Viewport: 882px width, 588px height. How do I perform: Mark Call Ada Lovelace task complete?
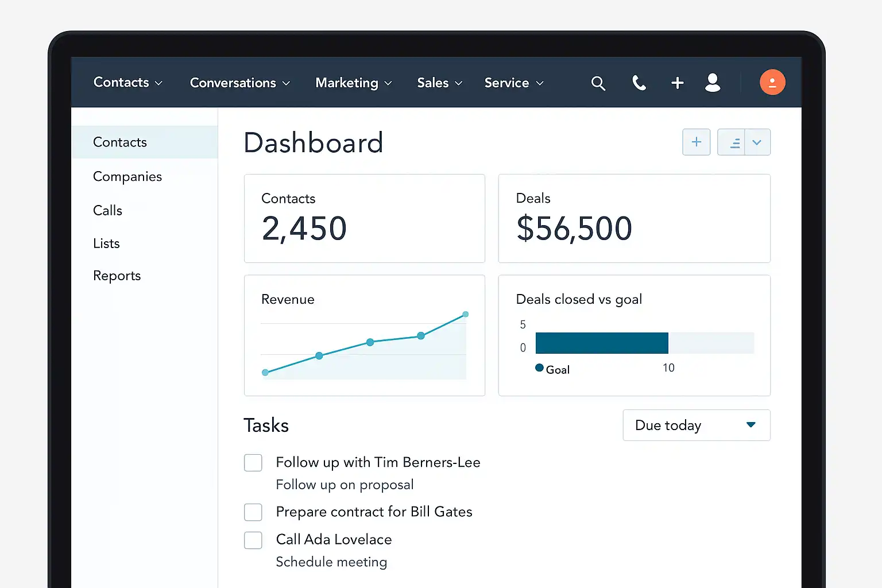tap(253, 540)
